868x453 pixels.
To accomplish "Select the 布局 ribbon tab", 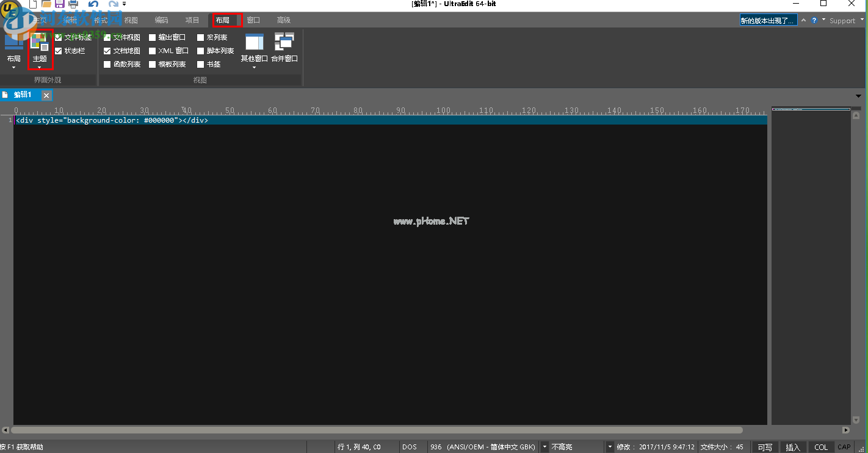I will point(223,20).
